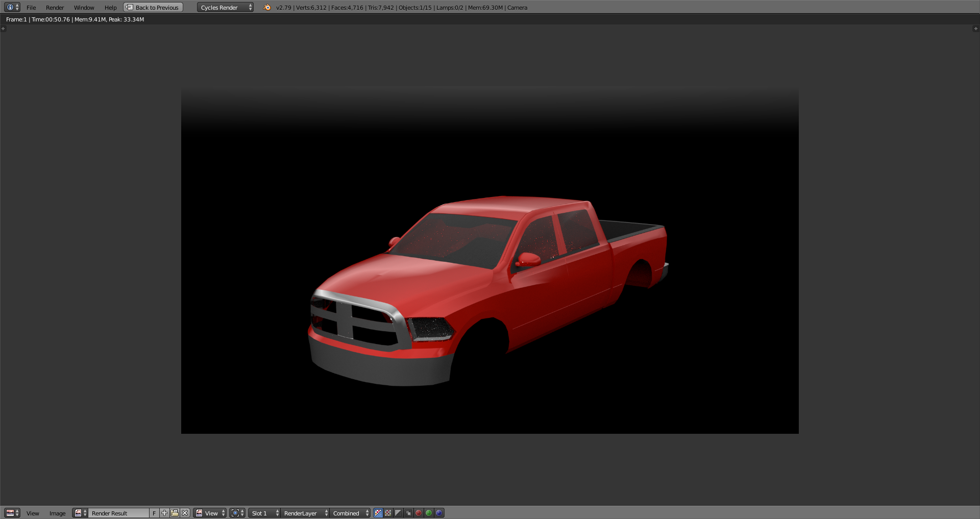Open the Image menu
Image resolution: width=980 pixels, height=519 pixels.
(57, 513)
